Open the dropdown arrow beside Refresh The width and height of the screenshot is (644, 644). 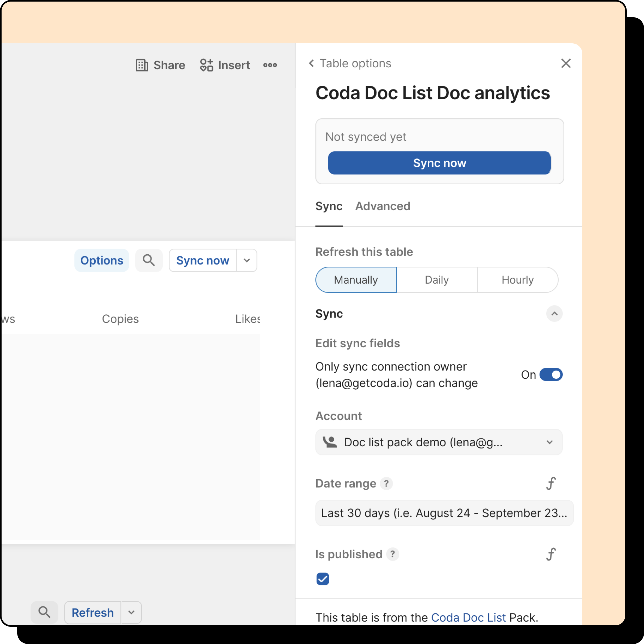[x=131, y=612]
